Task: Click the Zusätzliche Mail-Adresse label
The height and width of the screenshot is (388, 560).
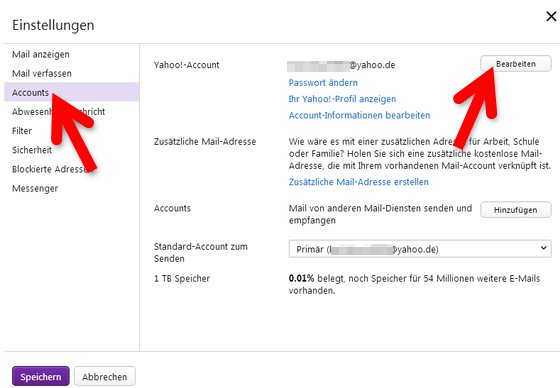Action: (x=205, y=141)
